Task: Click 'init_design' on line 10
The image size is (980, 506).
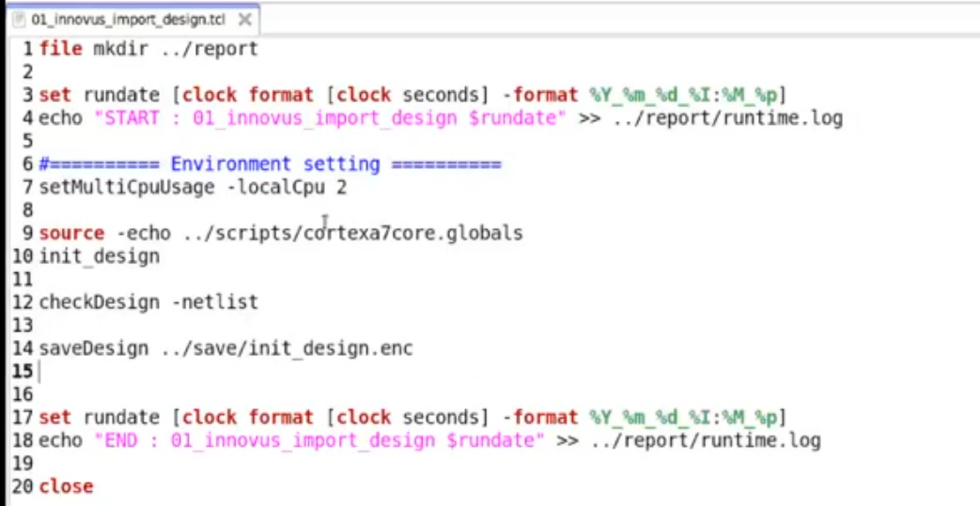Action: 100,256
